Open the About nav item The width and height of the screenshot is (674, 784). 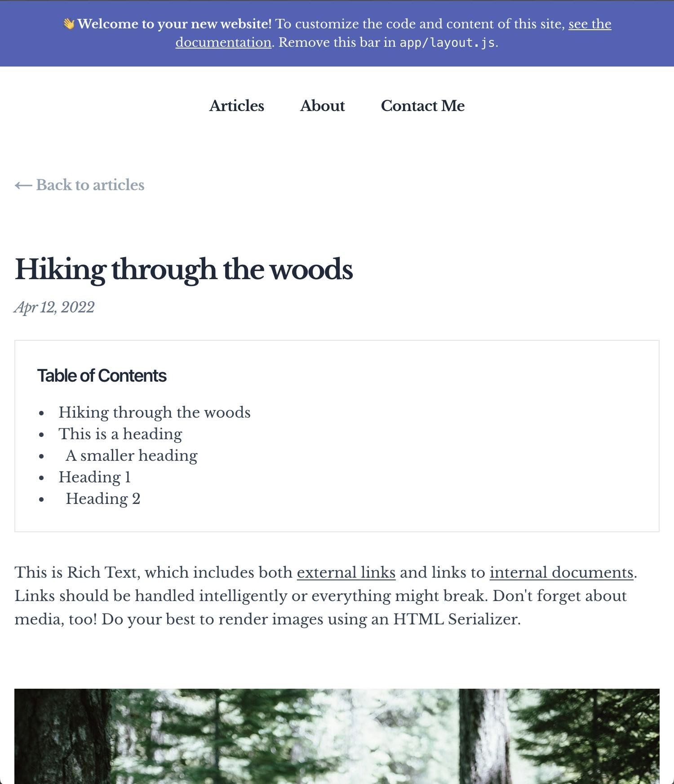click(x=322, y=106)
